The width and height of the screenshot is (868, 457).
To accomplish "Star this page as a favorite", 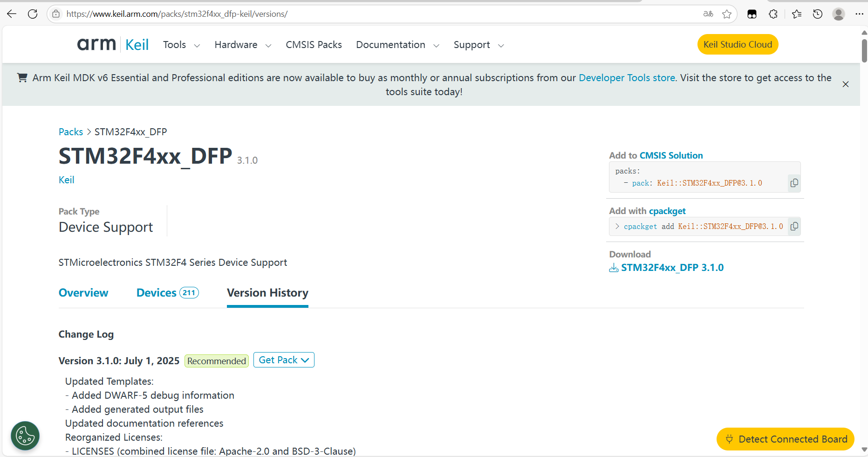I will coord(727,14).
